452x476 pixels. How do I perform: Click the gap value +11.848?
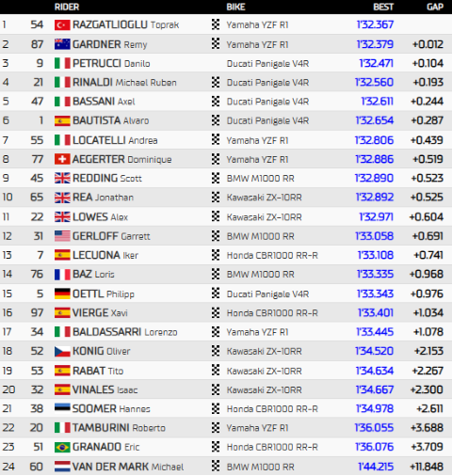[x=427, y=467]
